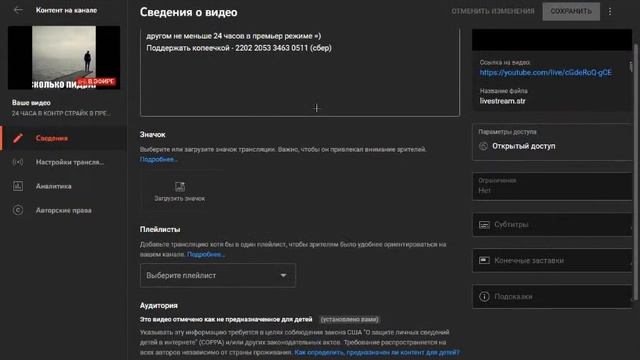Click the Ваше видео title text
Viewport: 640px width, 360px height.
[31, 103]
